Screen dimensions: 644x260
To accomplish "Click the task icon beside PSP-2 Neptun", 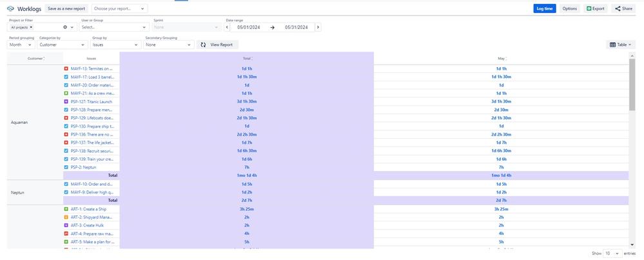I will 66,167.
